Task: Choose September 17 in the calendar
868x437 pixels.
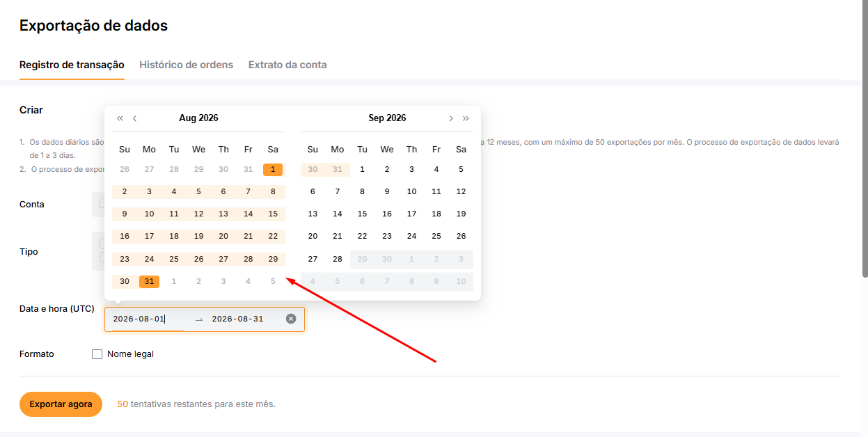Action: click(x=411, y=214)
